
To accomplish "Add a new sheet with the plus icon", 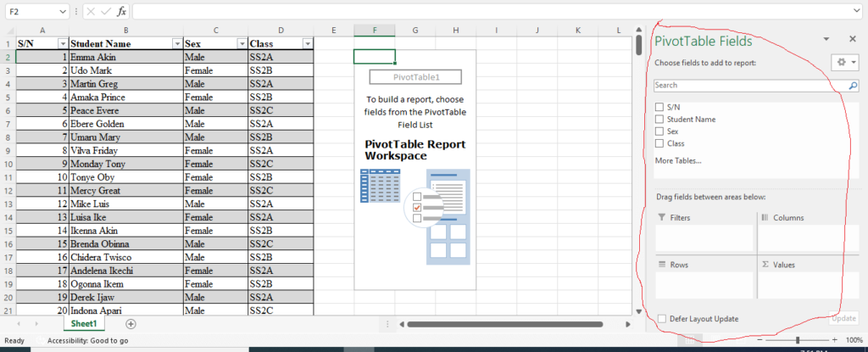I will point(131,324).
